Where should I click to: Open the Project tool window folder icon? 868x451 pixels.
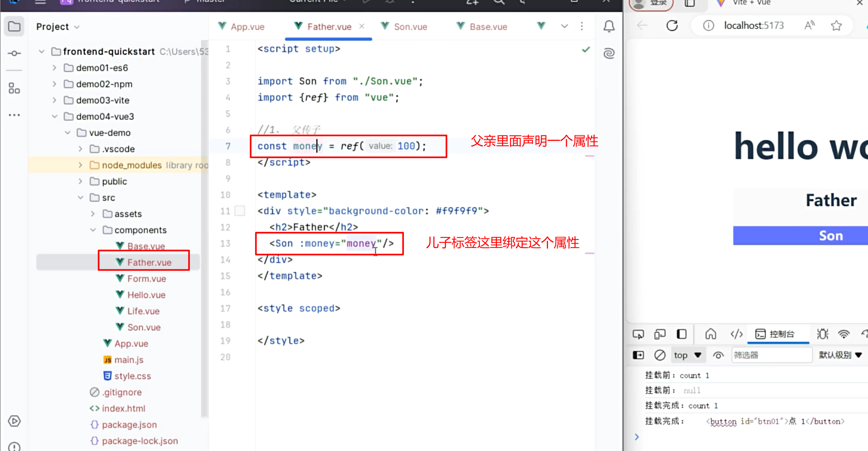pyautogui.click(x=14, y=27)
